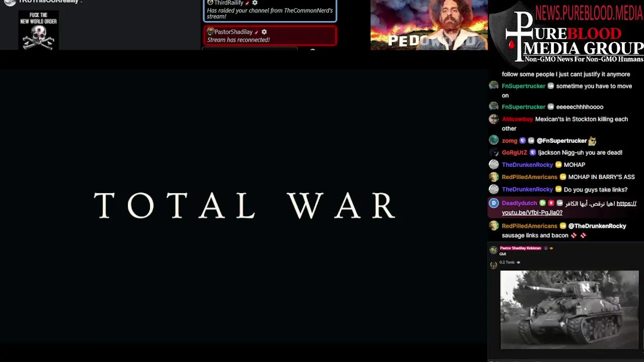Click webcam thumbnail showing bearded man
Screen dimensions: 644x362
tap(429, 25)
